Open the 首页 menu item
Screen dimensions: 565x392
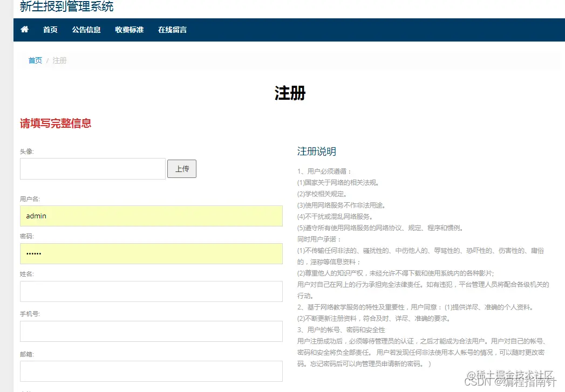pos(50,30)
